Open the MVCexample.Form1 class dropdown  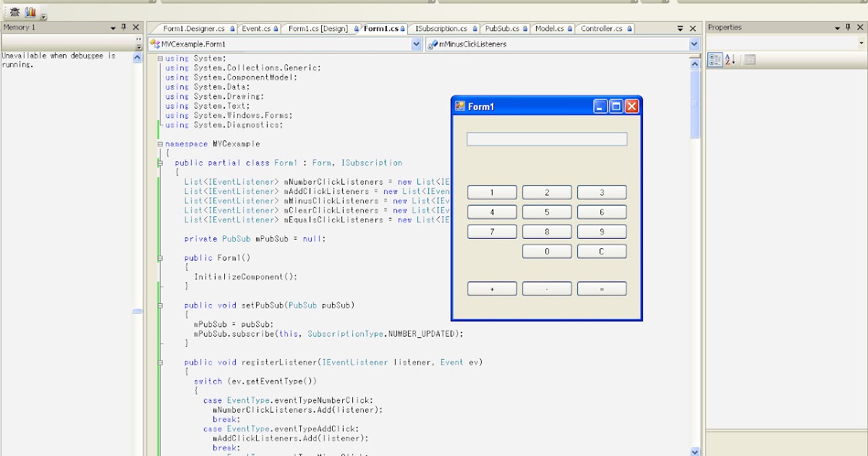point(417,43)
